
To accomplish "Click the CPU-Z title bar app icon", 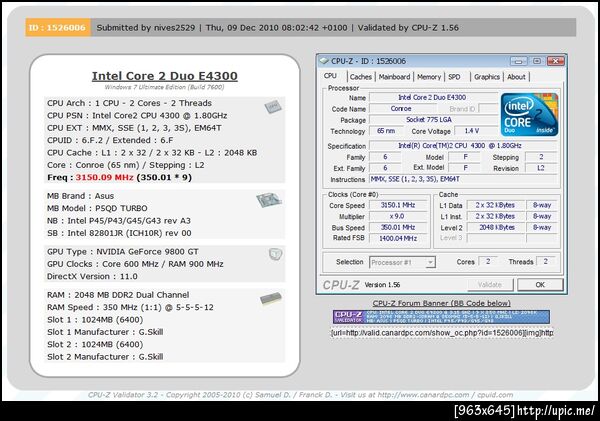I will 324,61.
